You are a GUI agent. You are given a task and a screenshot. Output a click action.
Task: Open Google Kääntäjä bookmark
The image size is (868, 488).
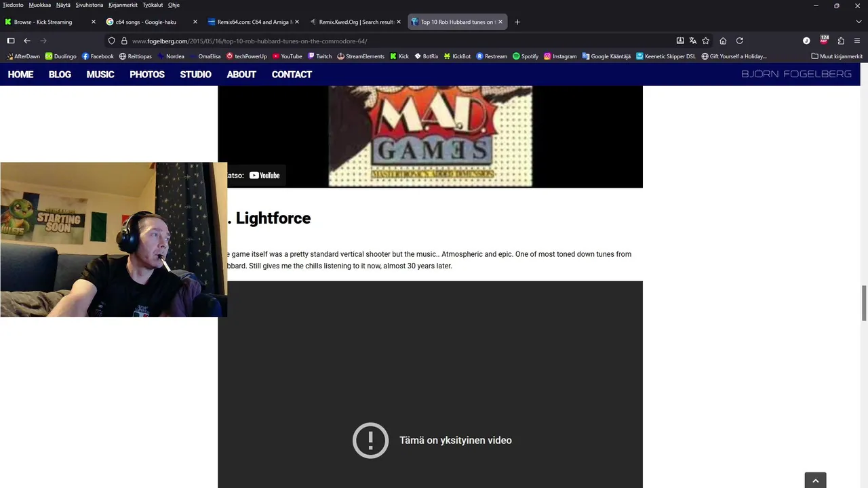[606, 56]
